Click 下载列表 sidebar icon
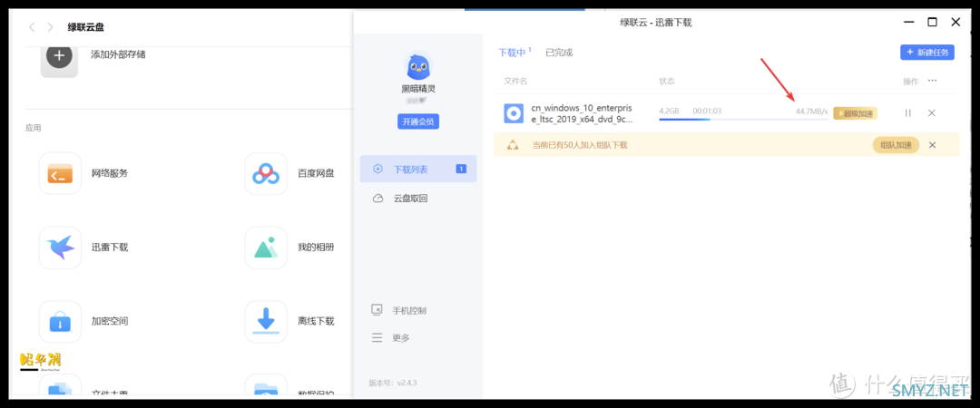980x408 pixels. (377, 169)
